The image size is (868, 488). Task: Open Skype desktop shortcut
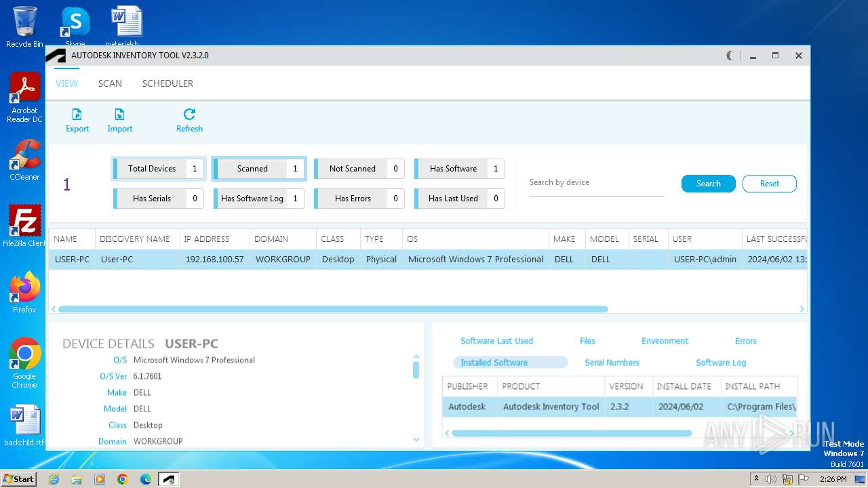point(75,27)
